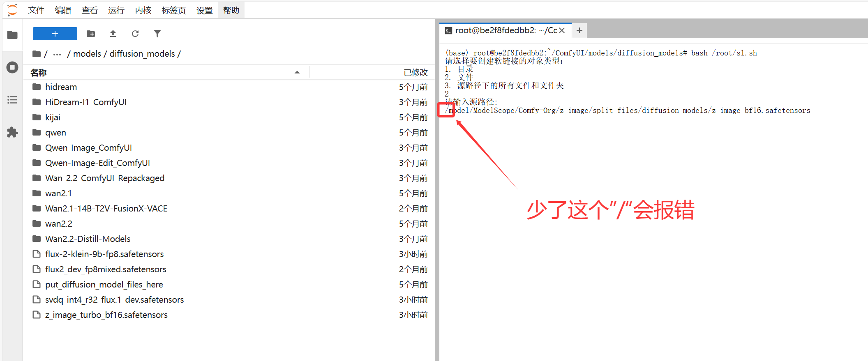Click the blue New Launcher plus button

point(55,34)
